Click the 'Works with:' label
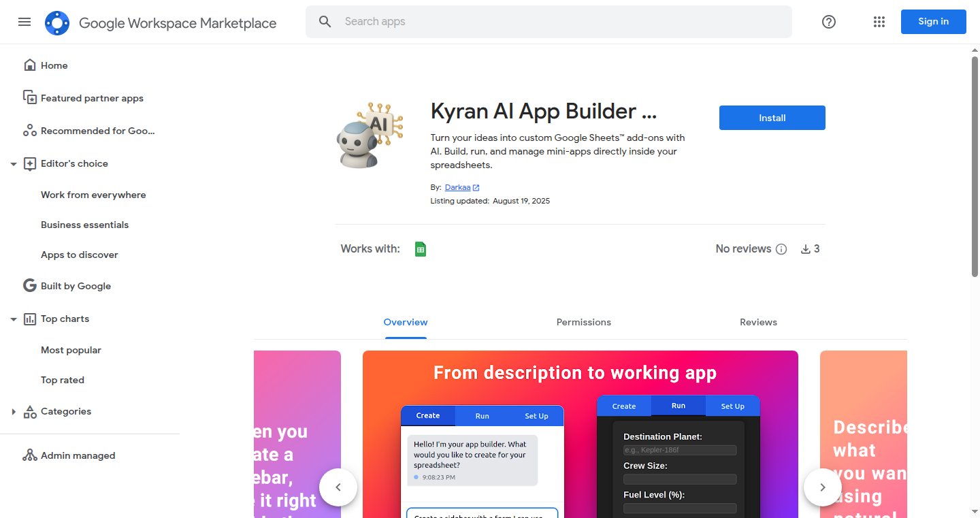The height and width of the screenshot is (518, 980). point(370,249)
